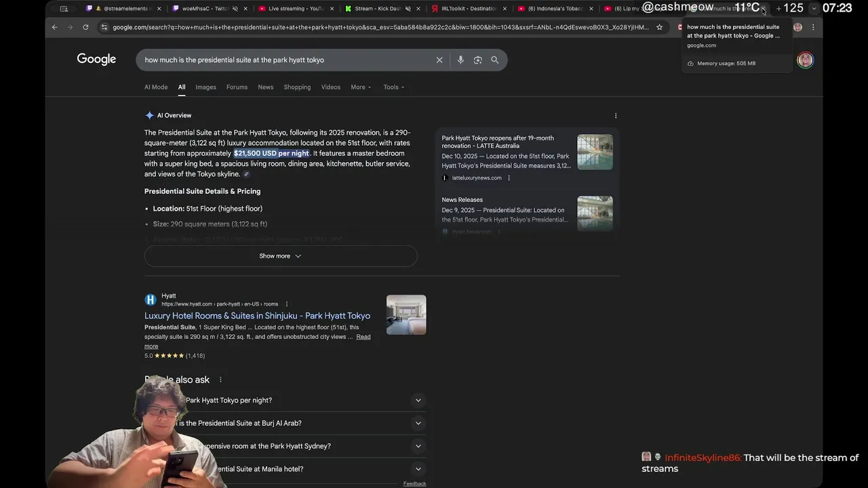The width and height of the screenshot is (868, 488).
Task: Open the tab search dropdown arrow
Action: pos(814,9)
